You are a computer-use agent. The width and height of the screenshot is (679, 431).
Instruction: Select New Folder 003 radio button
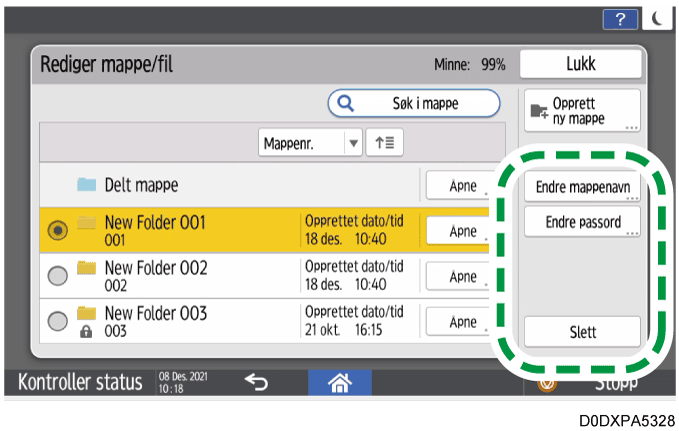click(59, 321)
